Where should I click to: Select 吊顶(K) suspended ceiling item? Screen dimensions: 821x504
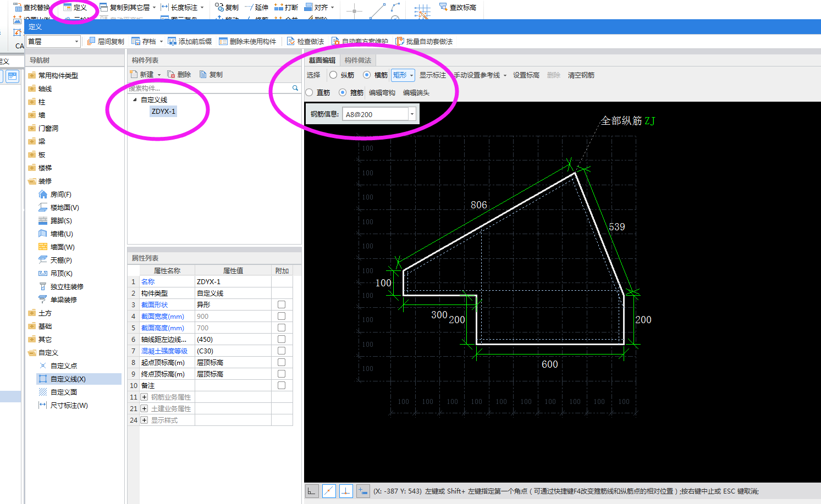[x=55, y=273]
